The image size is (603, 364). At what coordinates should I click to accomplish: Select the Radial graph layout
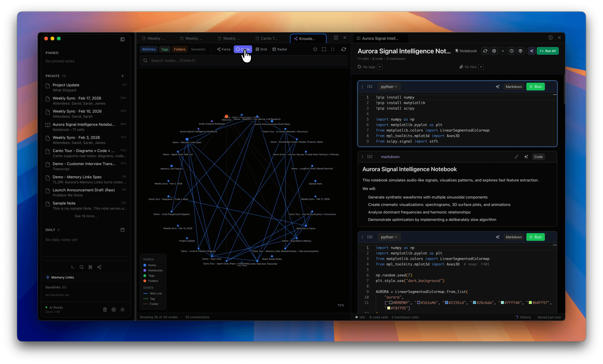pyautogui.click(x=280, y=49)
